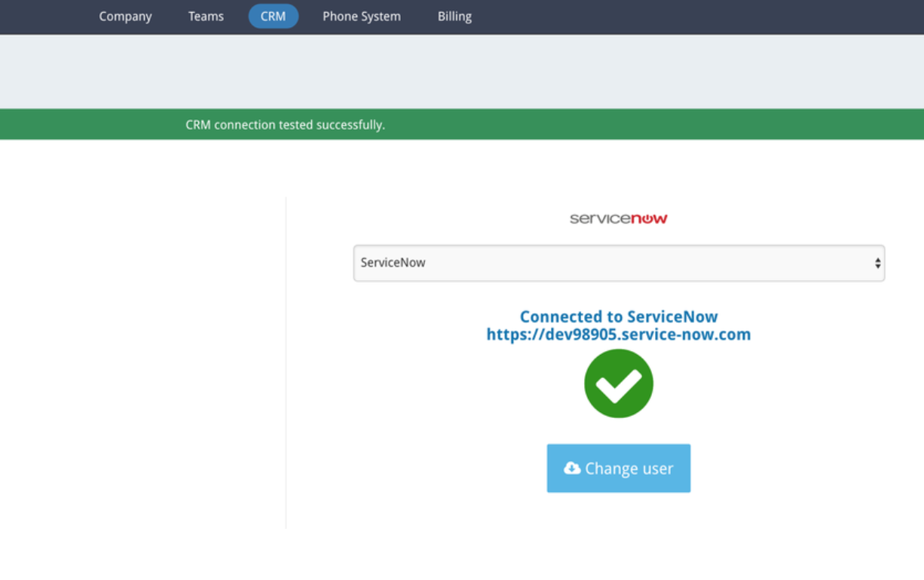Open the dev98905.service-now.com link
Viewport: 924px width, 580px height.
click(618, 334)
